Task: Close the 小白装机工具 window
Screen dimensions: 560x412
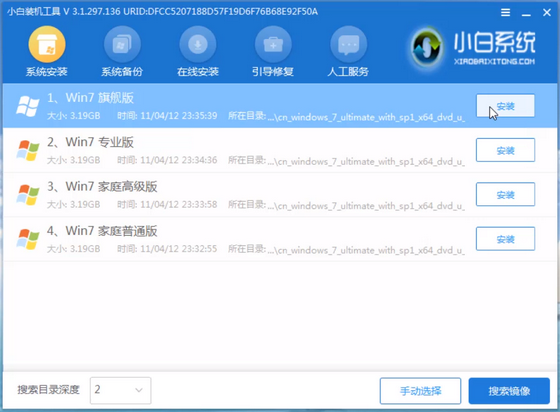Action: coord(547,13)
